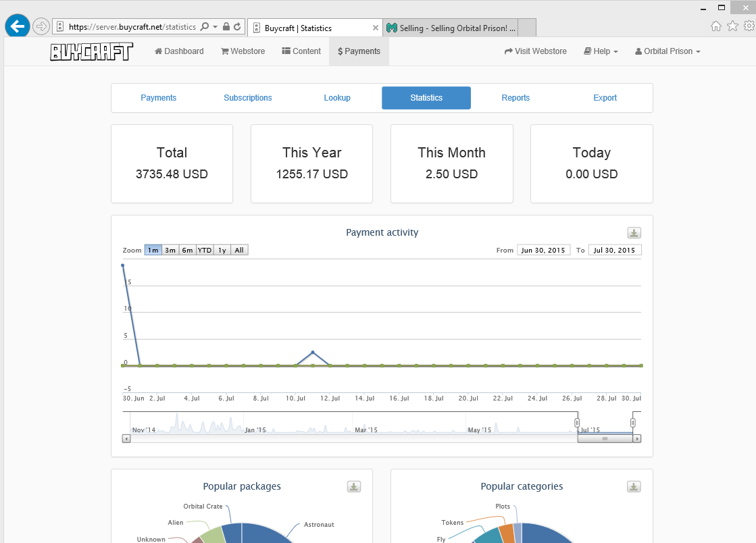Image resolution: width=756 pixels, height=543 pixels.
Task: Refresh the page using the reload icon
Action: pos(237,27)
